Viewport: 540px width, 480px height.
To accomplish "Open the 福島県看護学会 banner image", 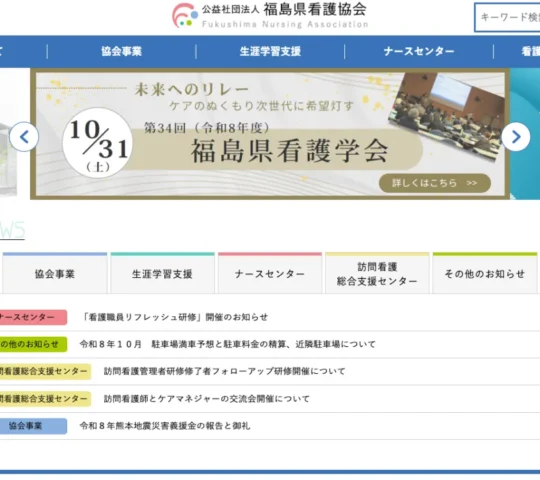I will click(270, 134).
